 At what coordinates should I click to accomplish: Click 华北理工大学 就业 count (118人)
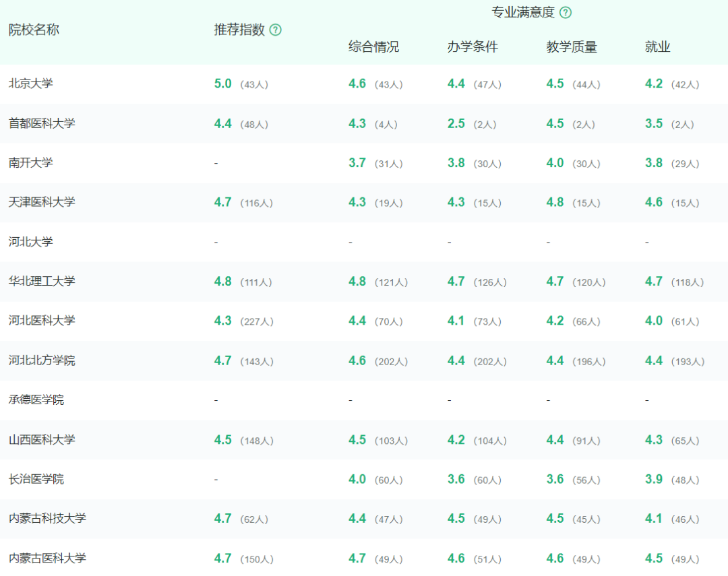pos(688,282)
